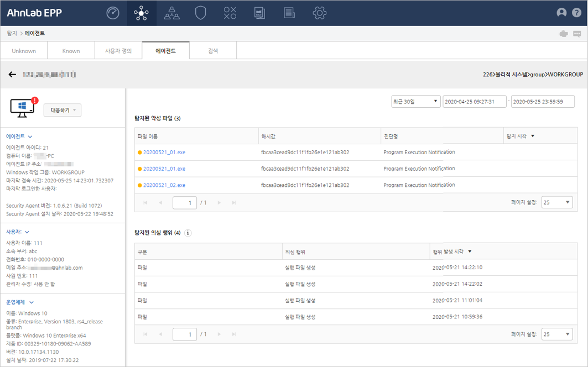The image size is (588, 367).
Task: Click the start date field 2020-04-25 09:27:31
Action: coord(474,102)
